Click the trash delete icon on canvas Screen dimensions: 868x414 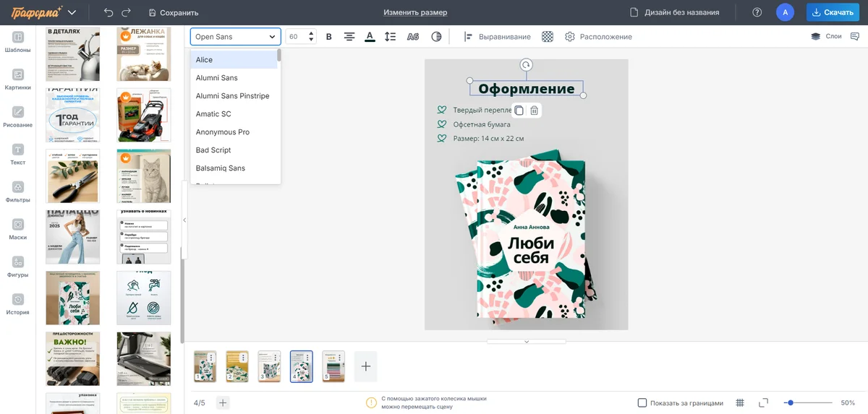coord(534,111)
